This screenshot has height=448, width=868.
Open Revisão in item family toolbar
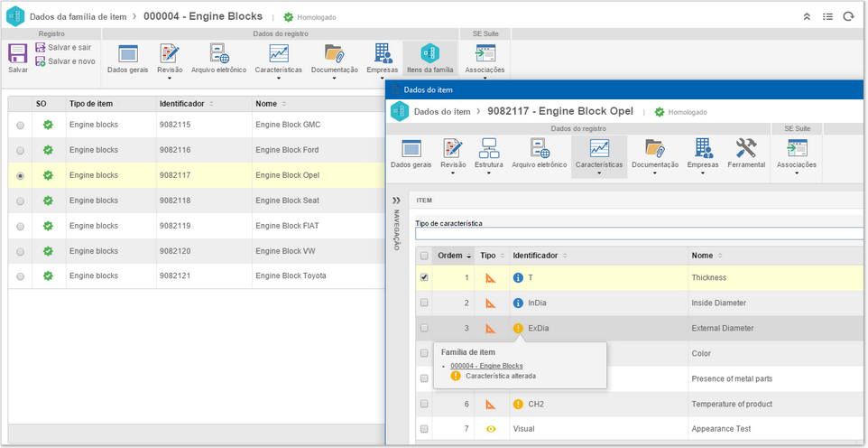point(170,59)
